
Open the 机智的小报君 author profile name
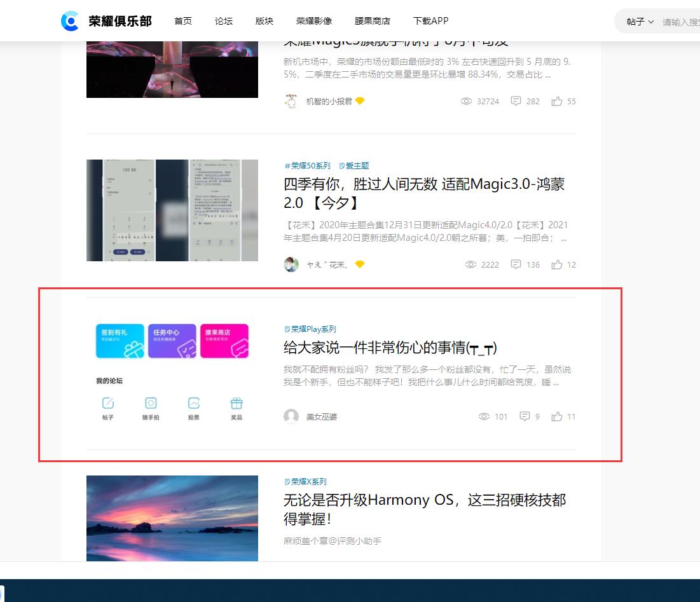tap(329, 101)
